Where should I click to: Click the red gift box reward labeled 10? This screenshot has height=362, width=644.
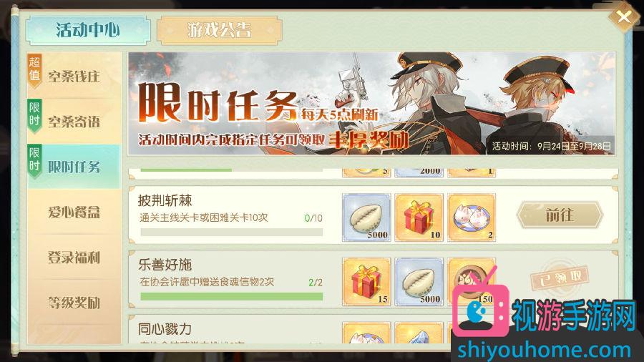[419, 217]
